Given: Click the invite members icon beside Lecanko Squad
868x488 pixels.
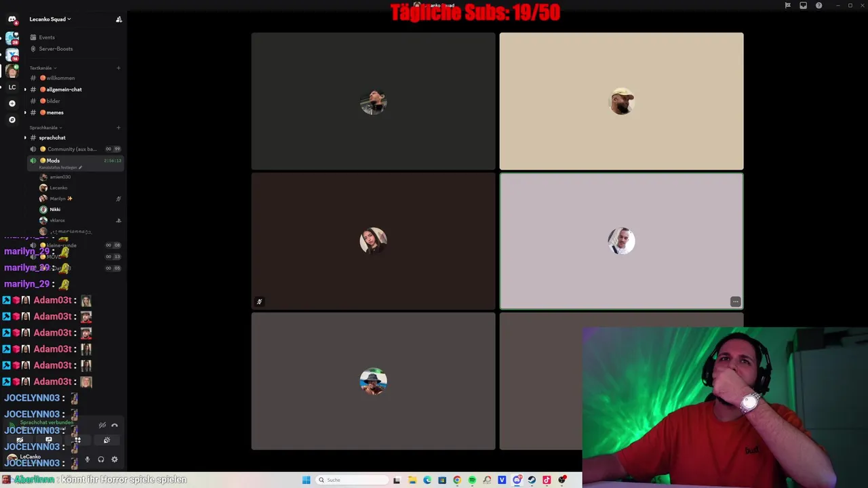Looking at the screenshot, I should tap(119, 19).
